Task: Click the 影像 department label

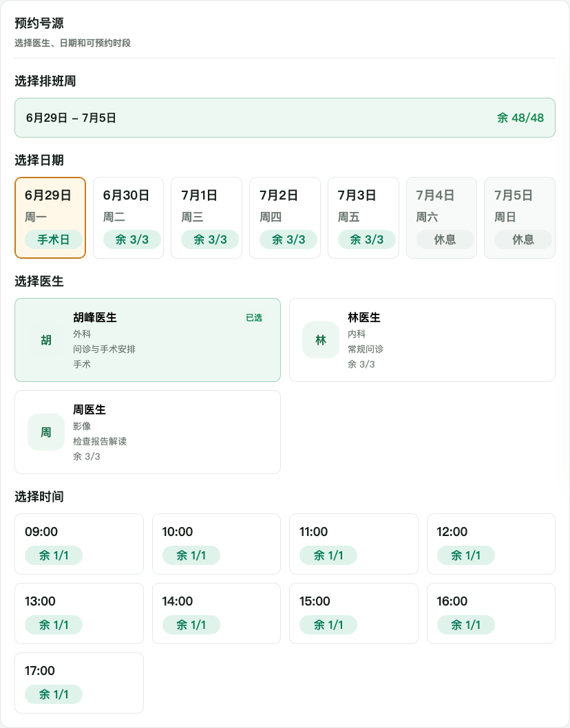Action: (x=82, y=426)
